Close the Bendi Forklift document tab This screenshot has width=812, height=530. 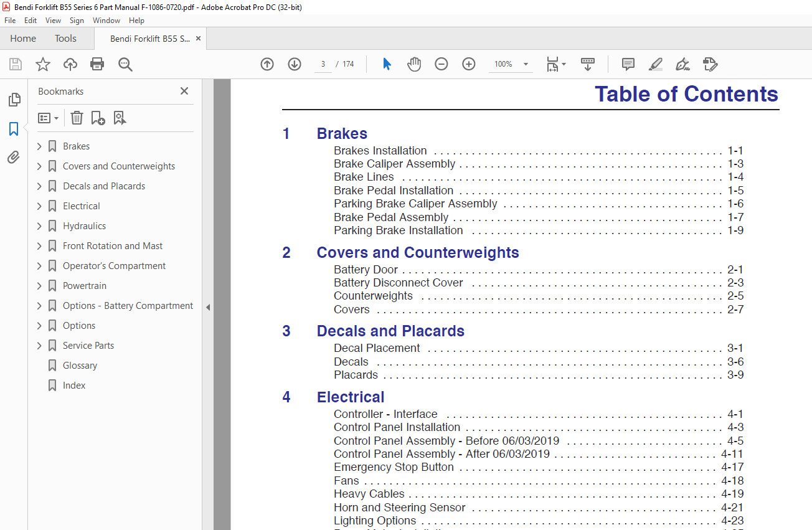[199, 39]
